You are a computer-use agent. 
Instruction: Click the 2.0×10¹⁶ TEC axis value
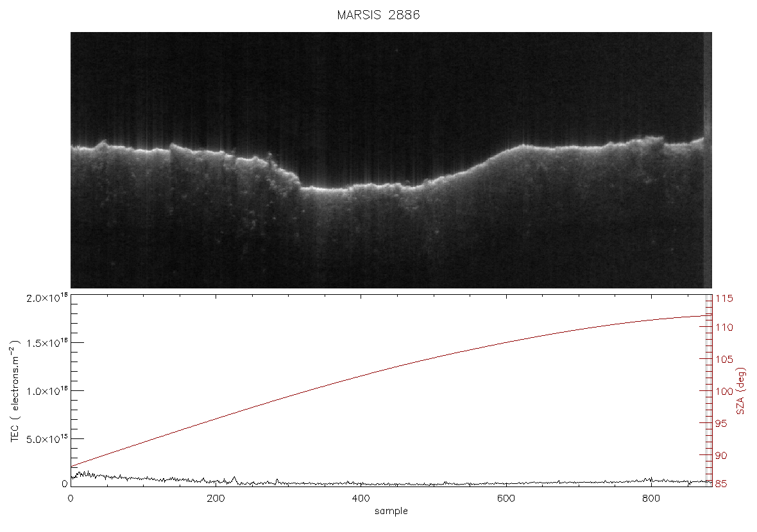click(x=47, y=297)
